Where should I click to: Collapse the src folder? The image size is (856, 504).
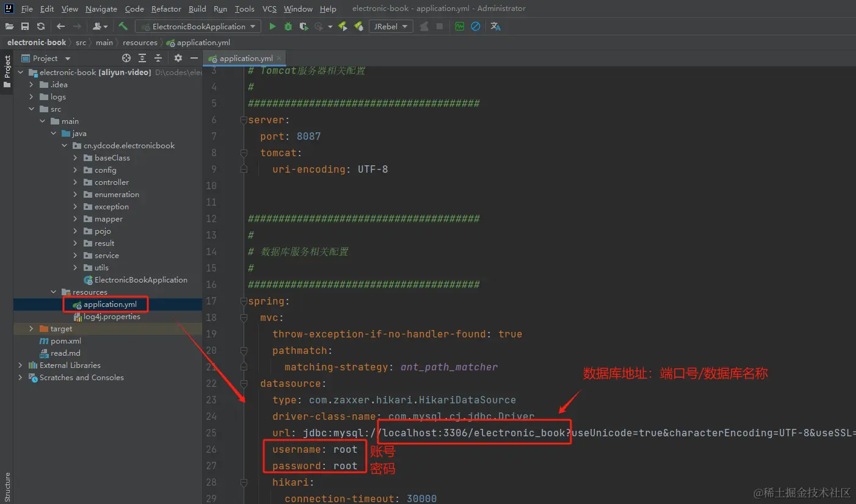pos(31,109)
